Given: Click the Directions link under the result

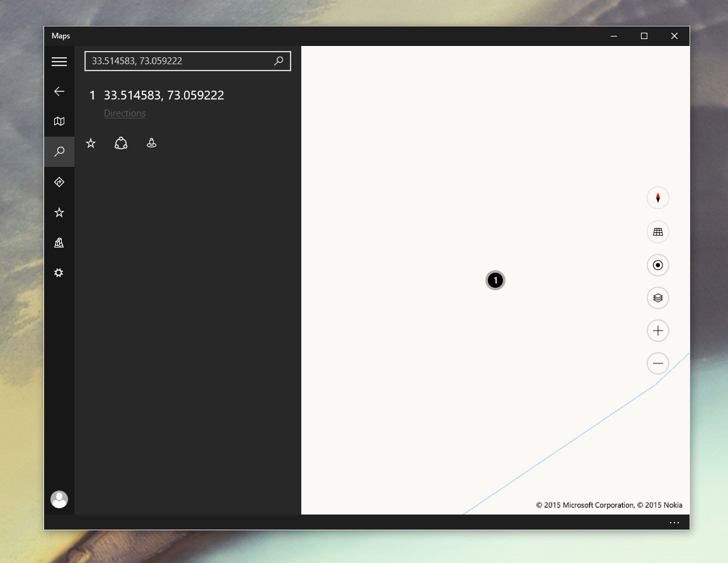Looking at the screenshot, I should tap(125, 113).
